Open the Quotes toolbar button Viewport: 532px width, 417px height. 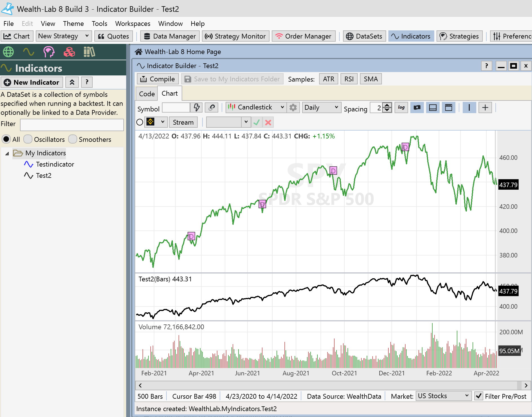pos(113,36)
